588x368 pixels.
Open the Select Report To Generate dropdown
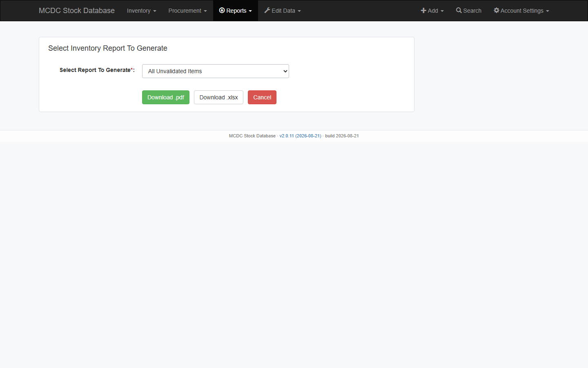click(216, 71)
